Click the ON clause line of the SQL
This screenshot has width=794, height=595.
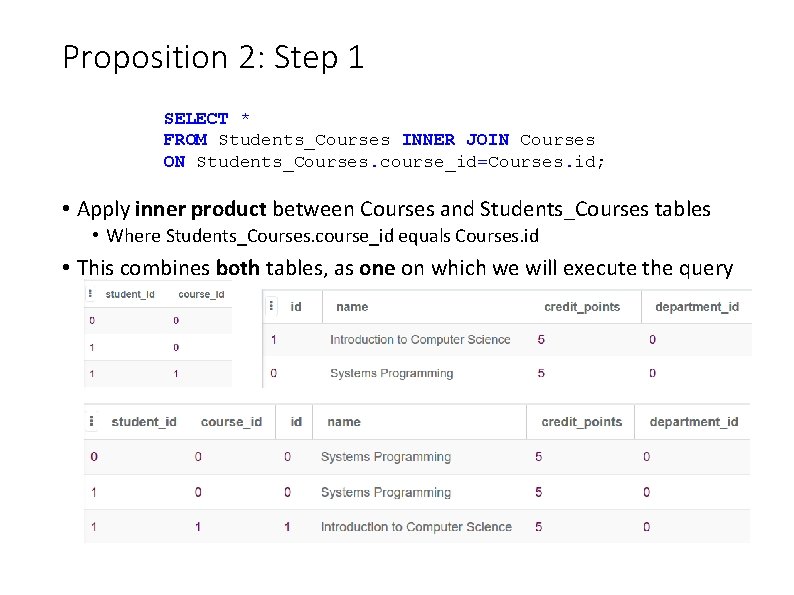(384, 162)
